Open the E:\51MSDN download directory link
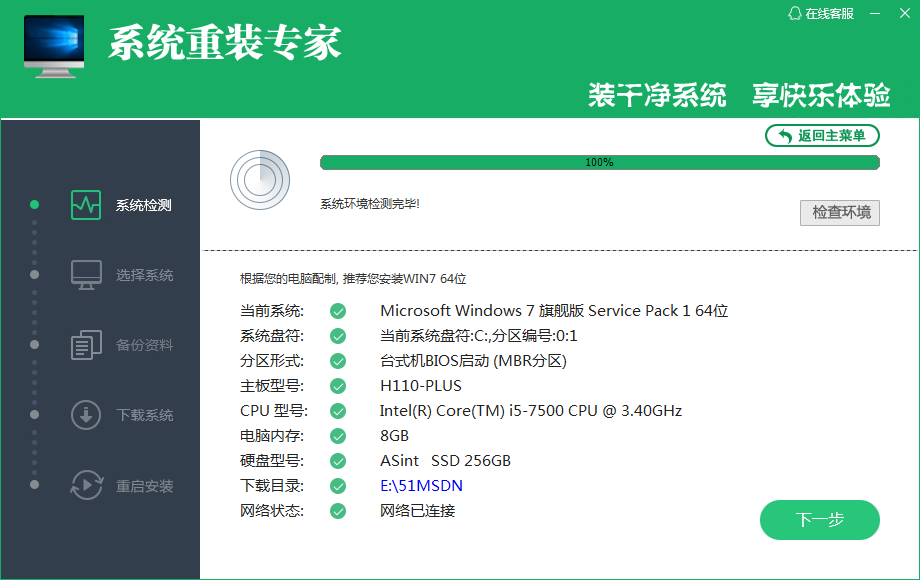 point(421,486)
